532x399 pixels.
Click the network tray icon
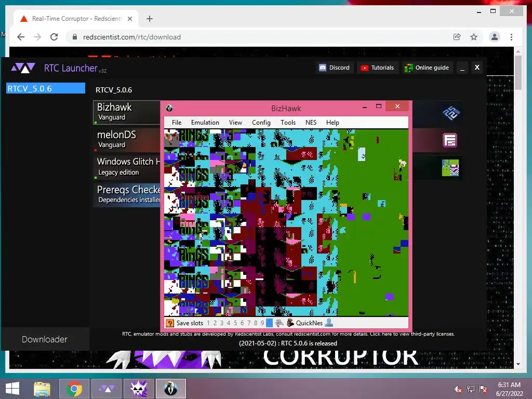click(x=471, y=389)
